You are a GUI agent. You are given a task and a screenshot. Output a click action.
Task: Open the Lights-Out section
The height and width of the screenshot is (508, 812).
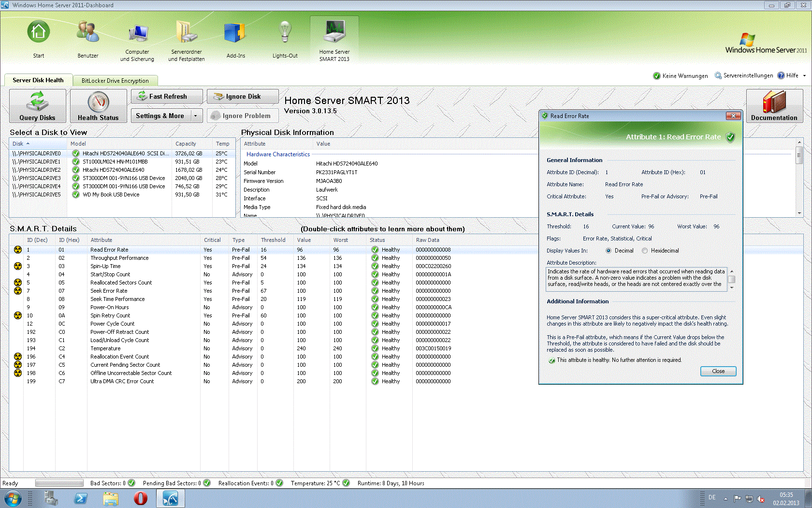(x=285, y=40)
